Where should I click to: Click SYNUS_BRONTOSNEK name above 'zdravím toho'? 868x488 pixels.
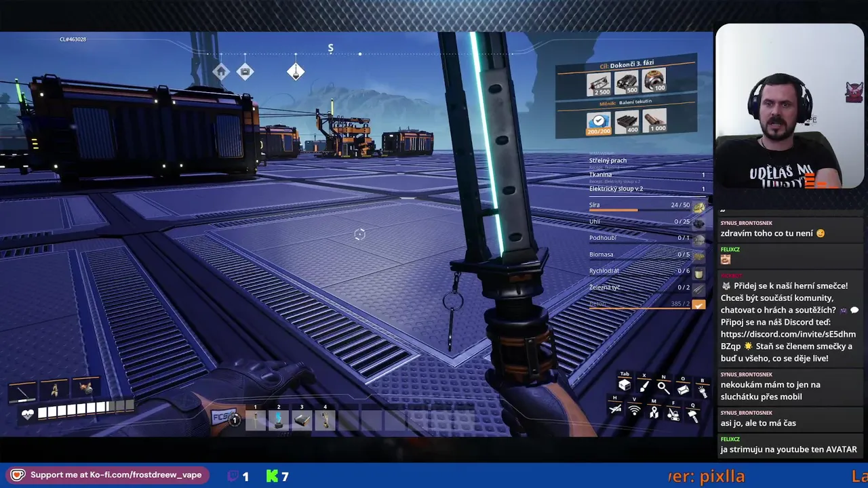coord(746,223)
